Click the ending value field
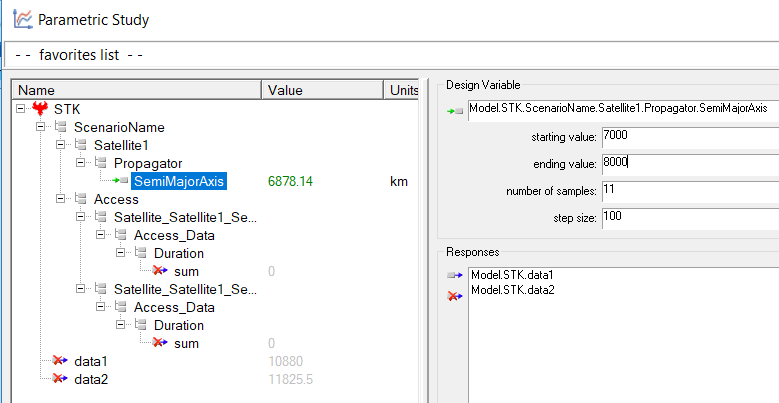Screen dimensions: 779x403 pos(691,164)
